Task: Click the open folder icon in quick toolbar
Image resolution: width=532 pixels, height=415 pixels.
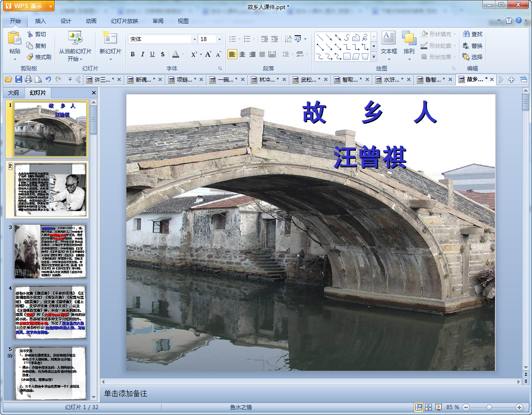Action: (x=9, y=79)
